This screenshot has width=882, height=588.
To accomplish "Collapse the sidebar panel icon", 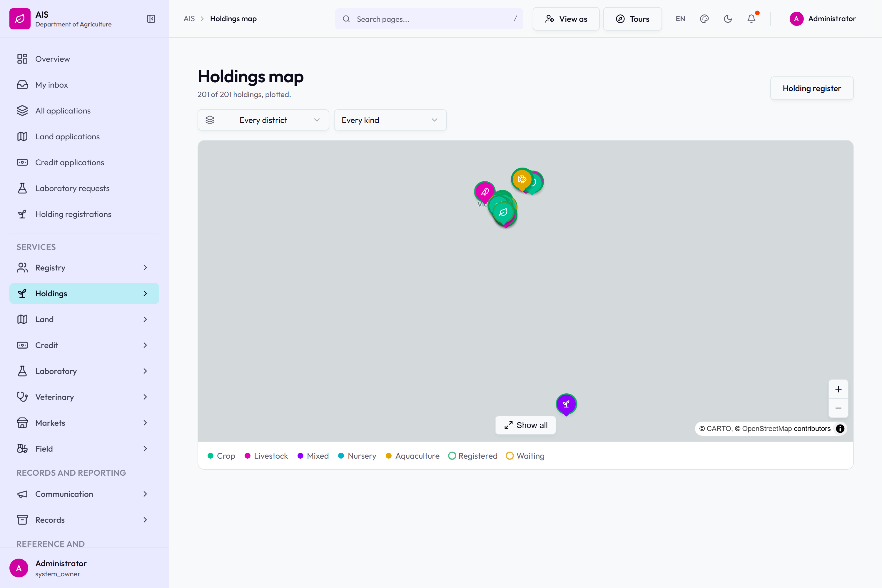I will click(151, 19).
